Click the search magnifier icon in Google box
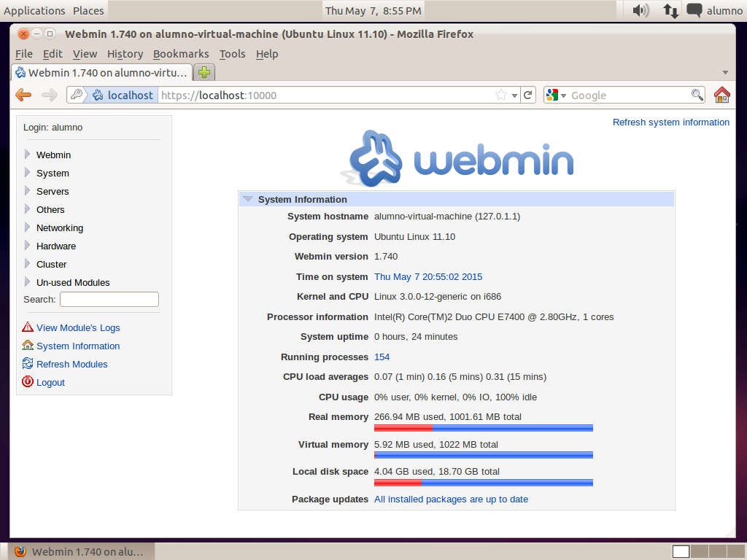Viewport: 747px width, 560px height. [697, 95]
